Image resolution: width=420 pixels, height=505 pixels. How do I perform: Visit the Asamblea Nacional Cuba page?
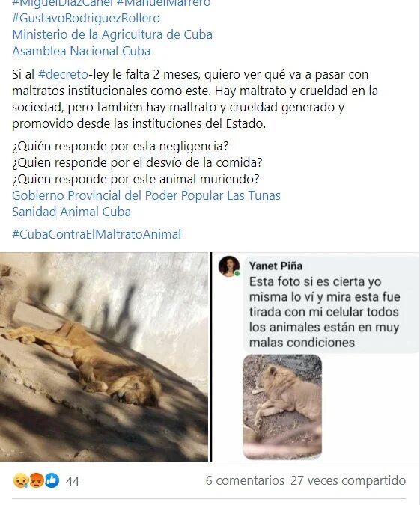pos(81,51)
